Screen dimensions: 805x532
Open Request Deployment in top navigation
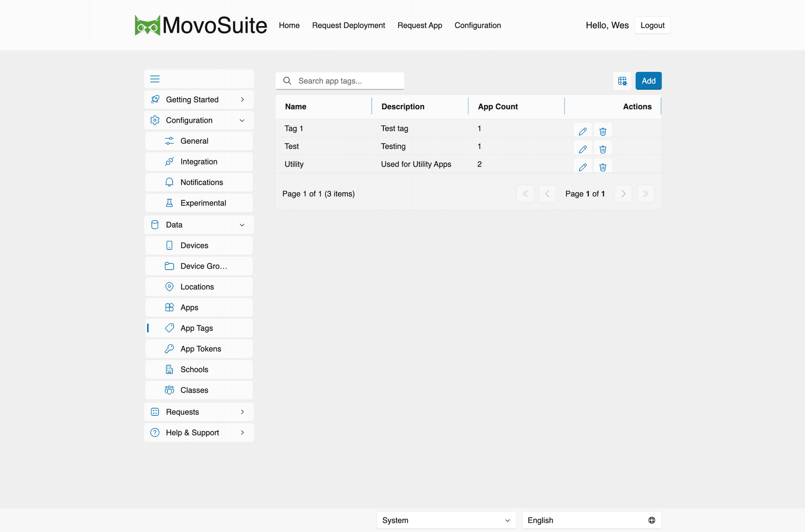349,25
